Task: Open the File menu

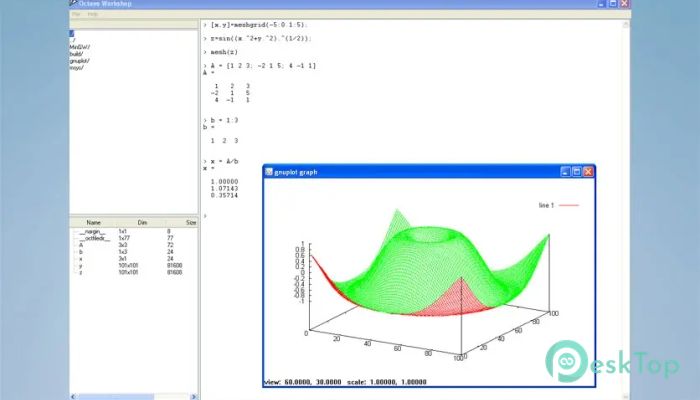Action: point(76,14)
